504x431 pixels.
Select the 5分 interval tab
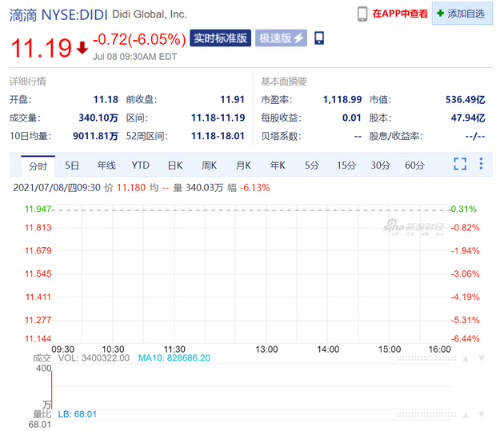point(312,166)
